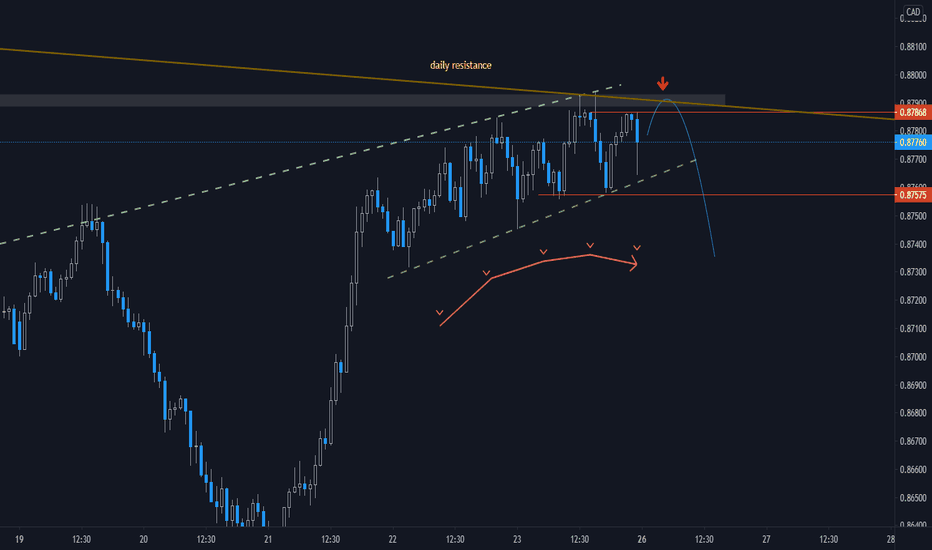Click the 0.87400 price axis value
The height and width of the screenshot is (550, 932).
[x=912, y=244]
